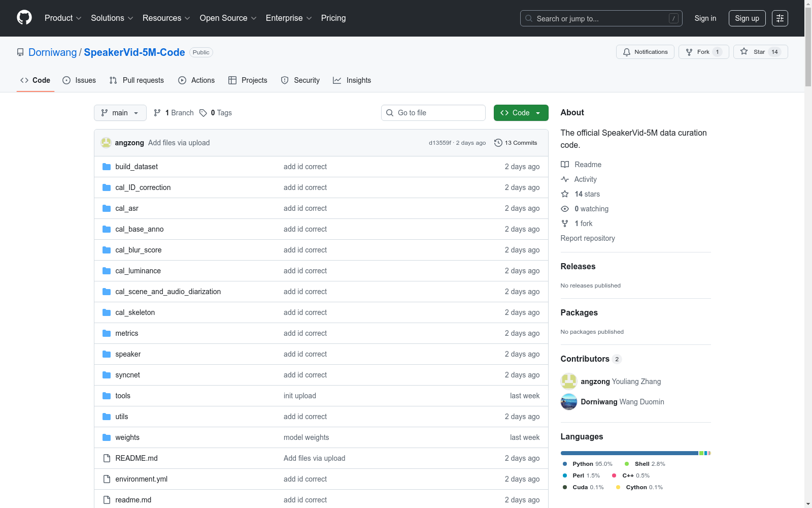Click the README.md file icon

(x=107, y=458)
